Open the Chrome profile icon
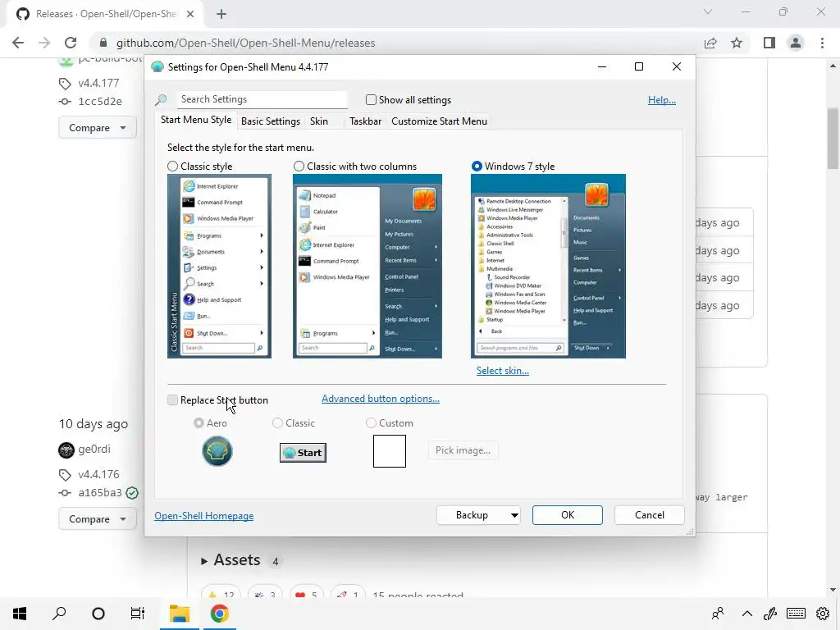This screenshot has width=840, height=630. pyautogui.click(x=796, y=43)
